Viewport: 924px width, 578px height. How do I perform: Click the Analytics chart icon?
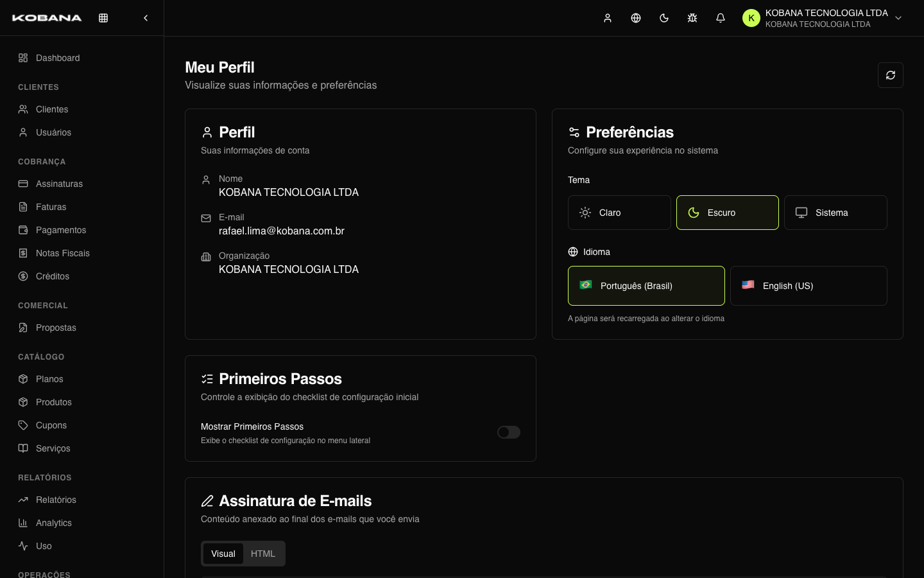(23, 523)
